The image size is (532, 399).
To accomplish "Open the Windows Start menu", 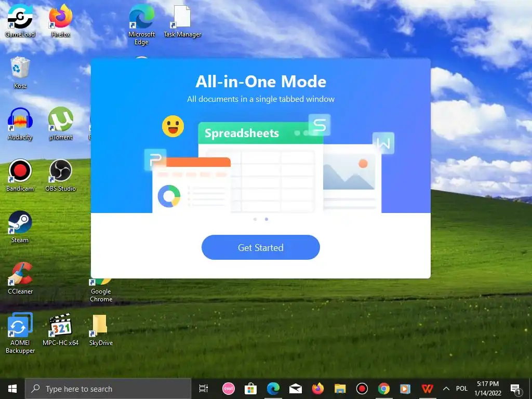I will pos(12,389).
